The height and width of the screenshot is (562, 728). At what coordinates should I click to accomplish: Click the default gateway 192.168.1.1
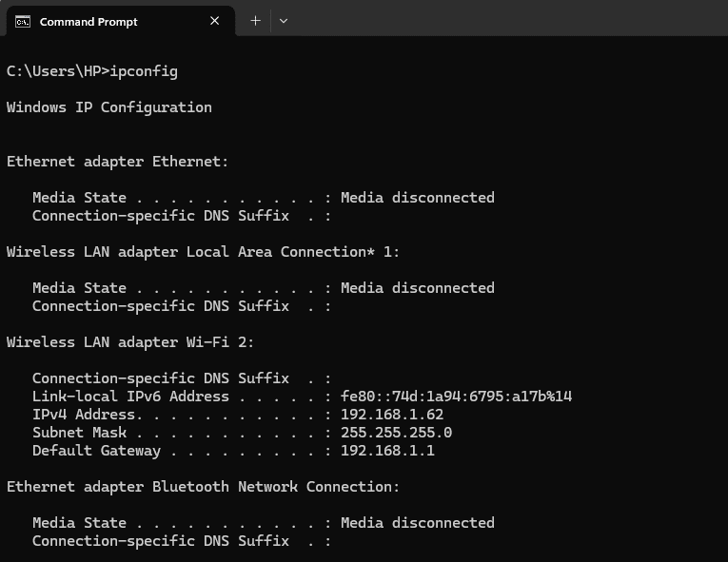pos(387,451)
